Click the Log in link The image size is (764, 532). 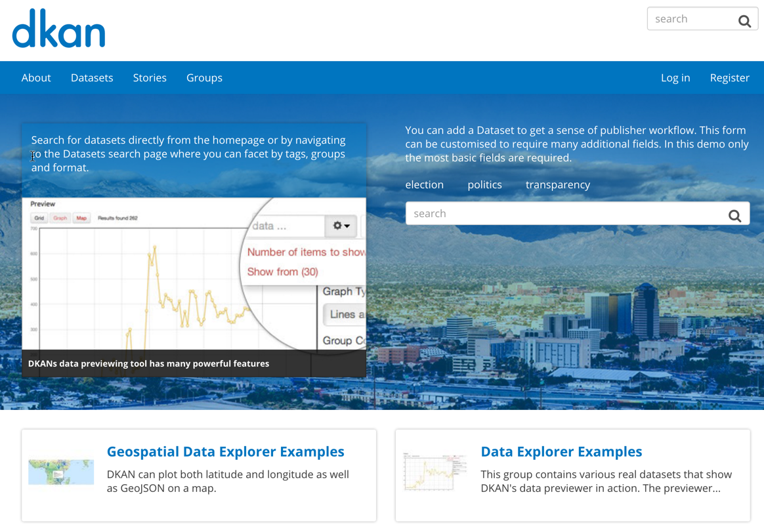pyautogui.click(x=675, y=78)
